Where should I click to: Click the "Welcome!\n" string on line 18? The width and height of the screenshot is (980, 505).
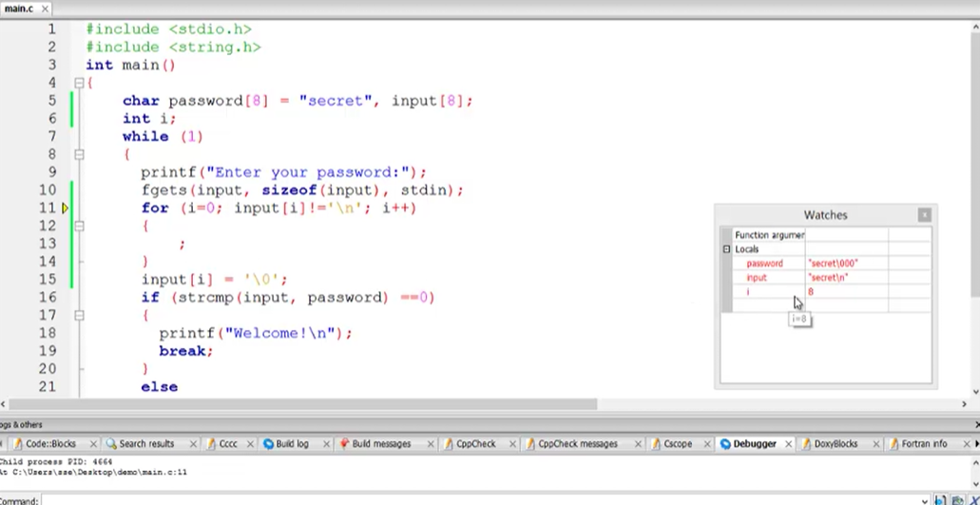click(x=280, y=333)
